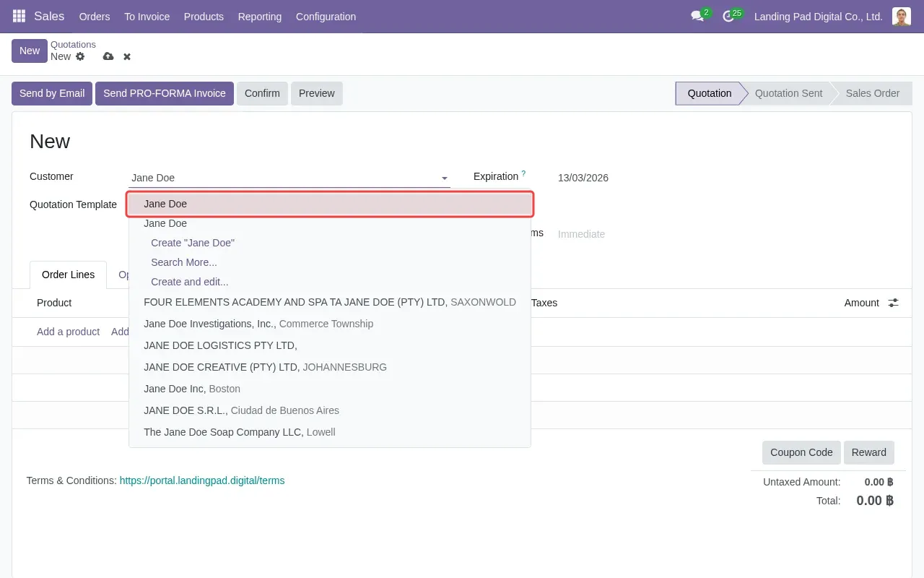
Task: Save the record with the cloud icon
Action: point(108,56)
